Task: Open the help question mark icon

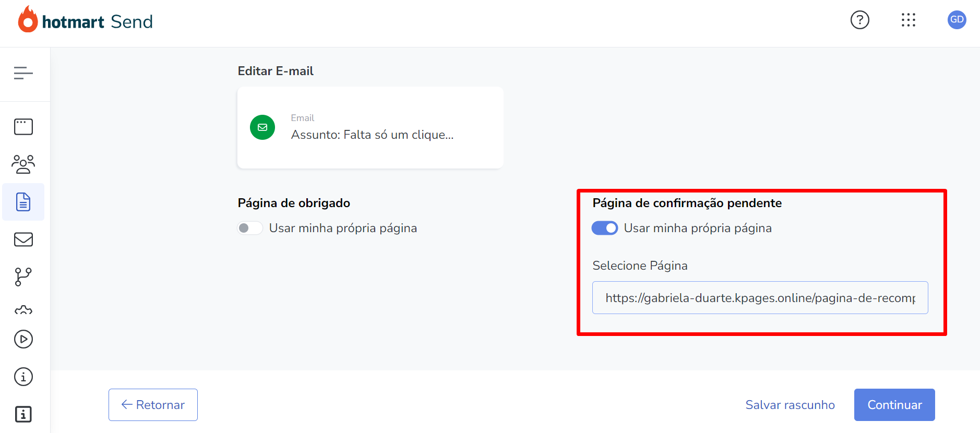Action: (x=860, y=20)
